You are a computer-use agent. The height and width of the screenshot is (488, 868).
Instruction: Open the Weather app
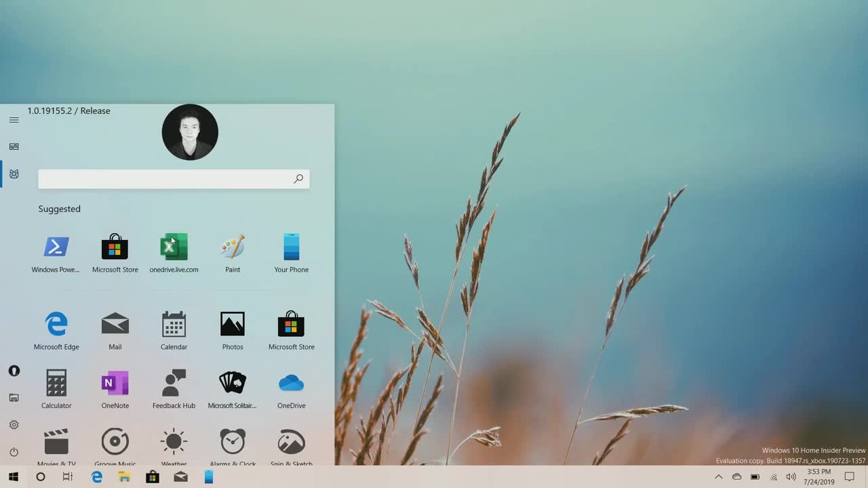[174, 447]
